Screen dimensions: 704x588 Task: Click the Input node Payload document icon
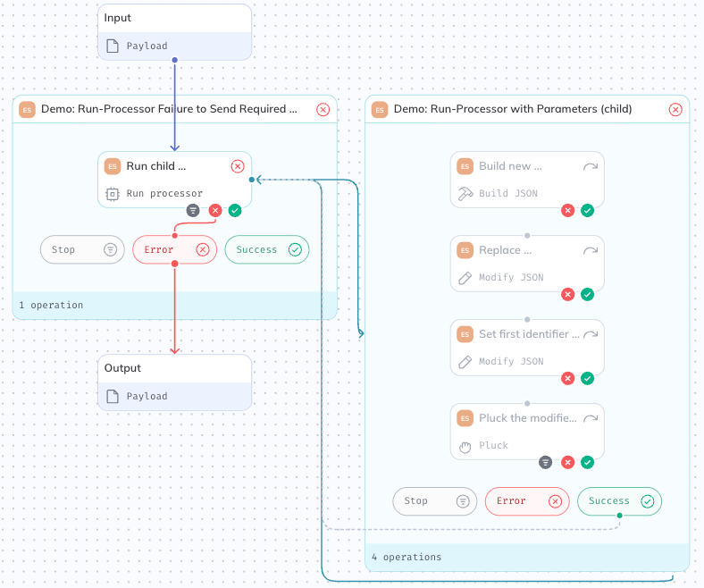point(113,46)
